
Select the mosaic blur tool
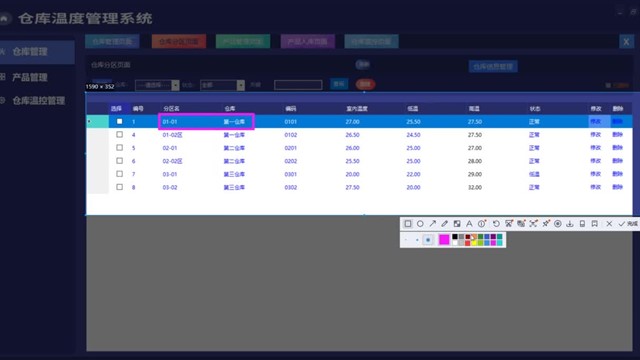click(x=457, y=224)
